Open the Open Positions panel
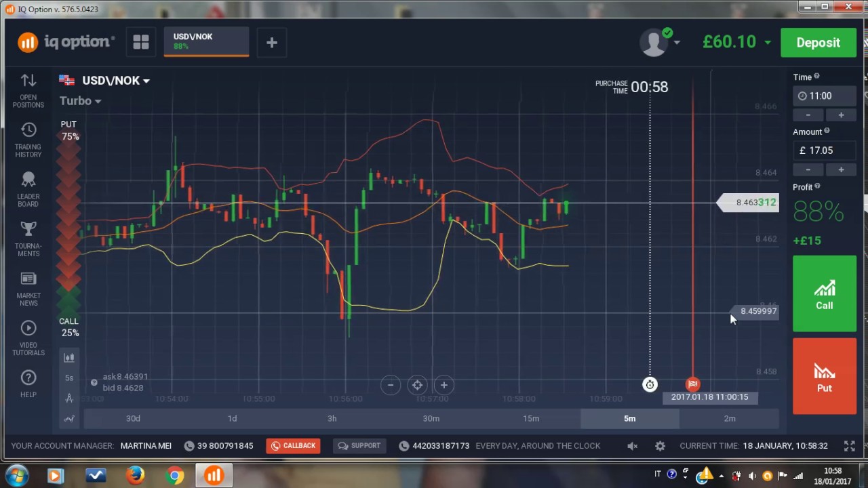The width and height of the screenshot is (868, 488). pos(28,90)
